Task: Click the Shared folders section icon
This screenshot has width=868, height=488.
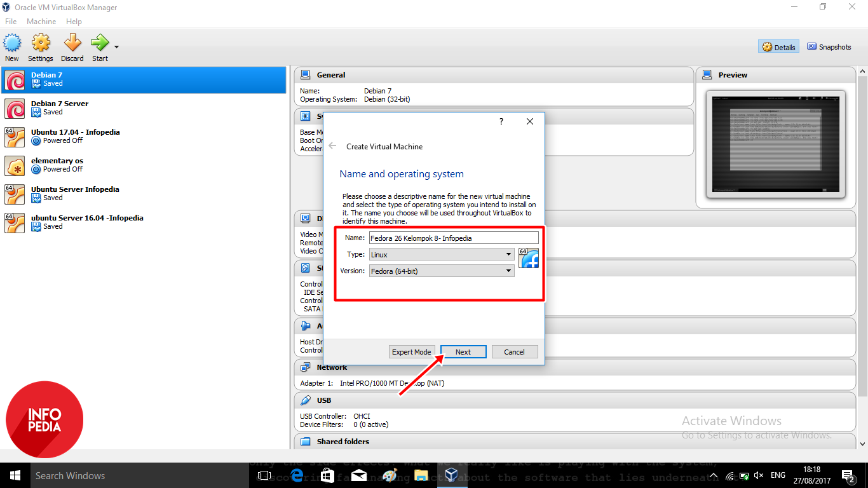Action: click(306, 442)
